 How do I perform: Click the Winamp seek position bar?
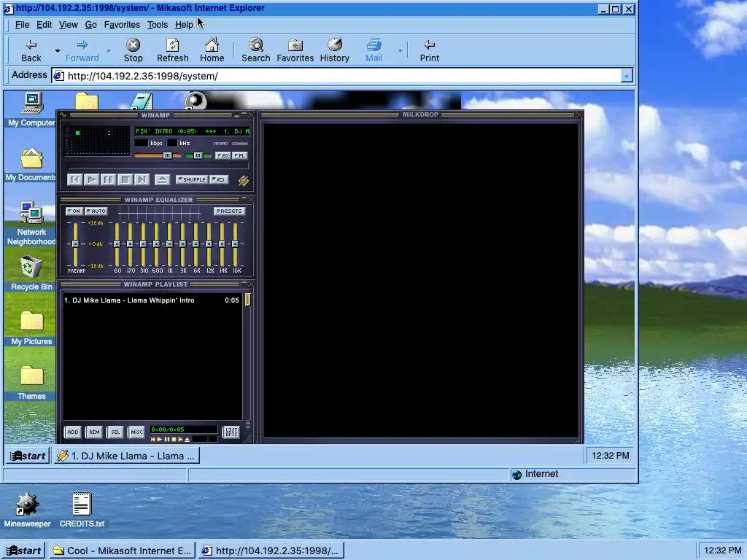click(158, 166)
